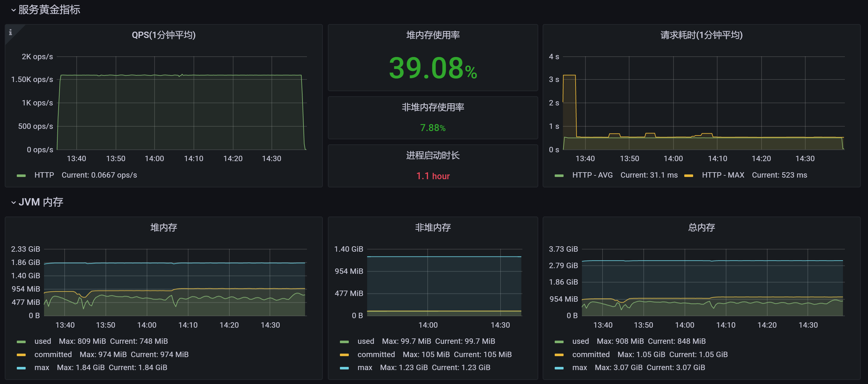Click 'Max: 99.7 MiB' in 非堆内存 legend
Screen dimensions: 868x384
pyautogui.click(x=406, y=341)
